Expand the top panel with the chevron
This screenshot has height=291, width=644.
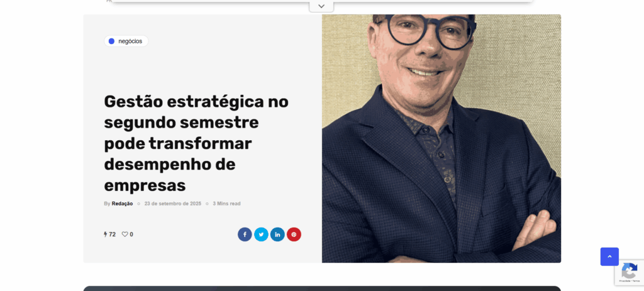coord(321,6)
